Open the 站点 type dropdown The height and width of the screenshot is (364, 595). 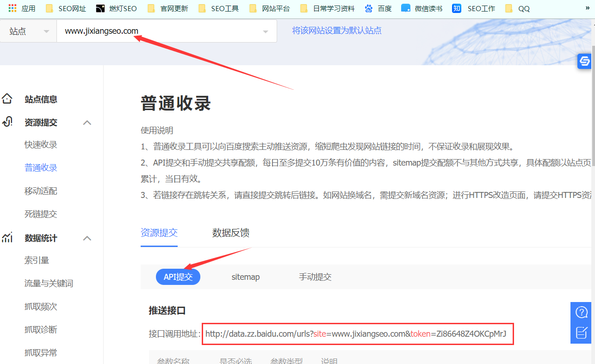(x=28, y=31)
